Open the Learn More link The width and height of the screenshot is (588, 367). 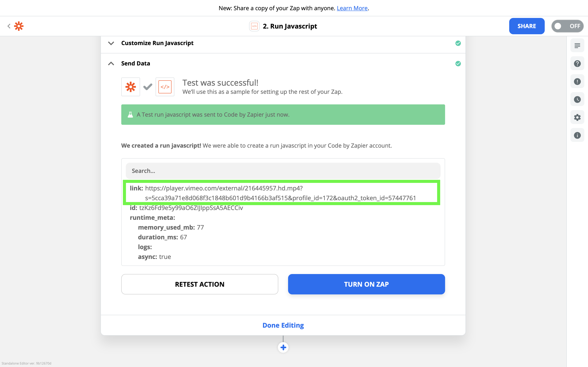click(352, 8)
